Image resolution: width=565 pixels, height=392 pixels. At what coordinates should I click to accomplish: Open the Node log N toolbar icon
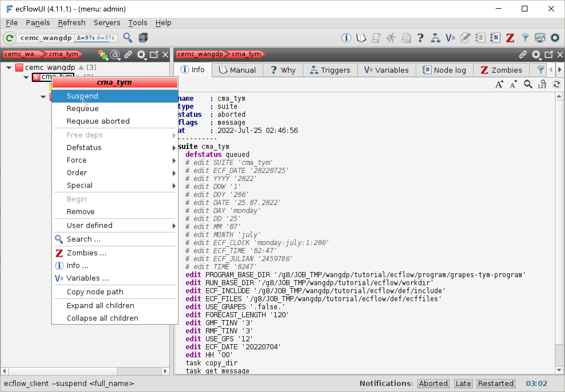pyautogui.click(x=495, y=38)
